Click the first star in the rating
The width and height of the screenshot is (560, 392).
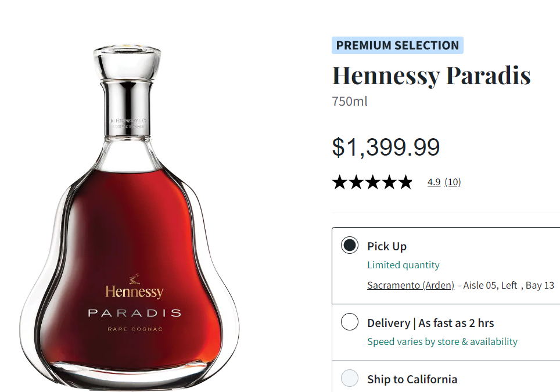click(x=339, y=182)
